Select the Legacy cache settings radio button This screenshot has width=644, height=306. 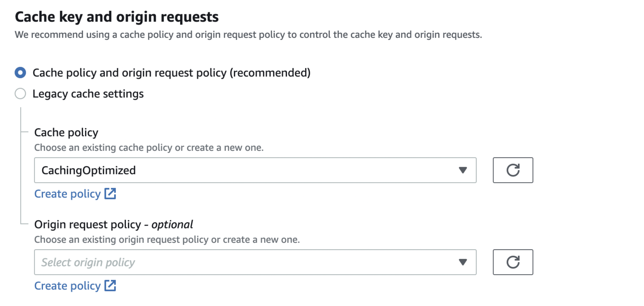(x=20, y=94)
